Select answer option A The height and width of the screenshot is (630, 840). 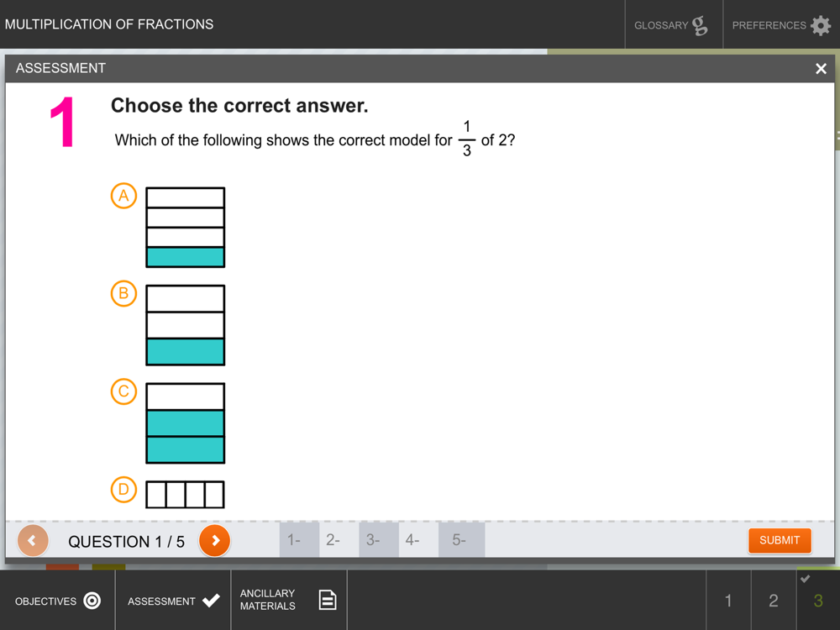123,196
